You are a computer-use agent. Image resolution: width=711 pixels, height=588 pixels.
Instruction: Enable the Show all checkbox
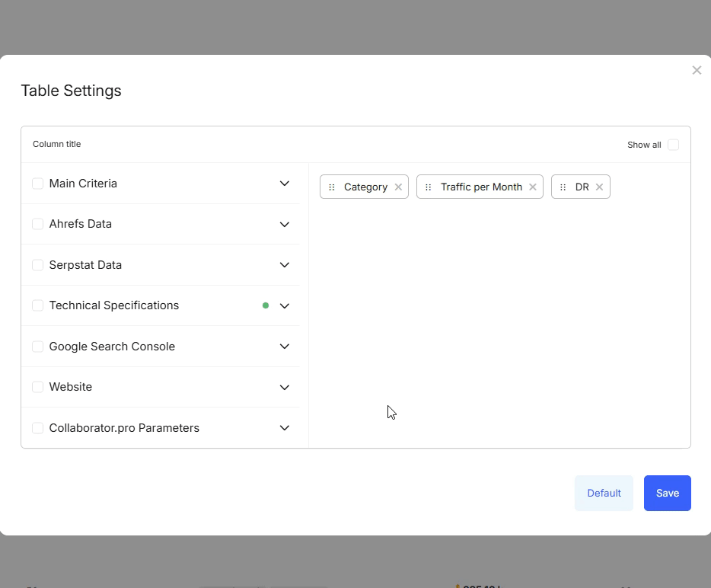tap(674, 145)
